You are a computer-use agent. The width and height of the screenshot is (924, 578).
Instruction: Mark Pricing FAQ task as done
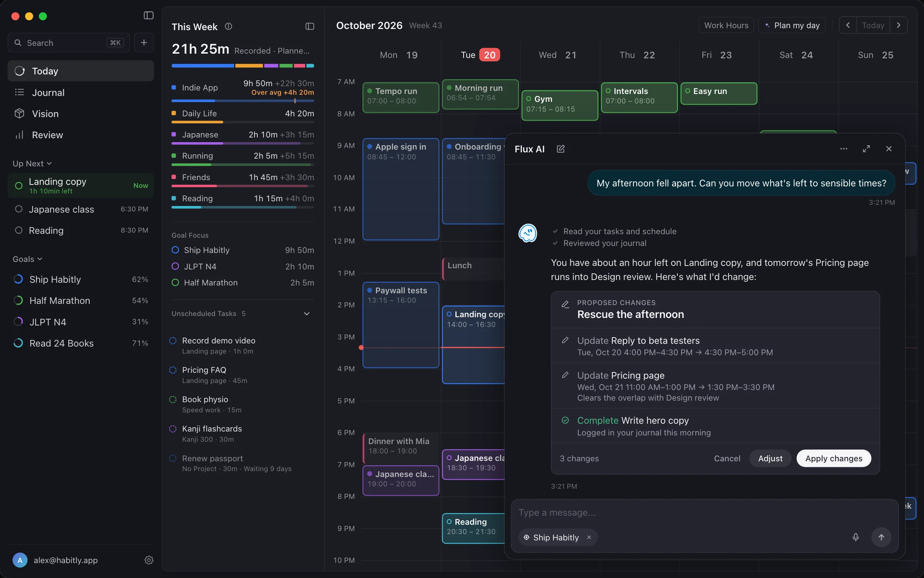pyautogui.click(x=173, y=370)
